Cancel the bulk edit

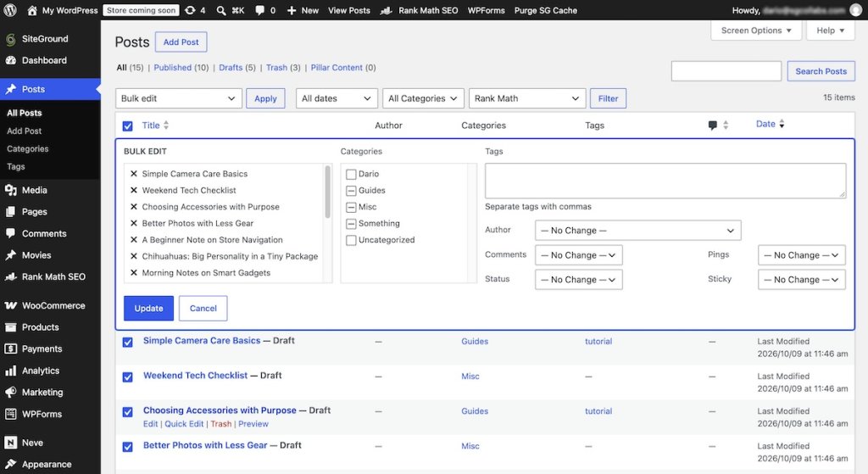[x=203, y=308]
